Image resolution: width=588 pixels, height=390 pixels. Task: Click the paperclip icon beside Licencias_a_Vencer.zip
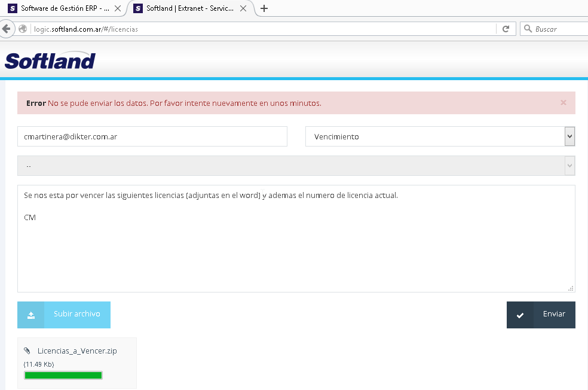(x=27, y=351)
